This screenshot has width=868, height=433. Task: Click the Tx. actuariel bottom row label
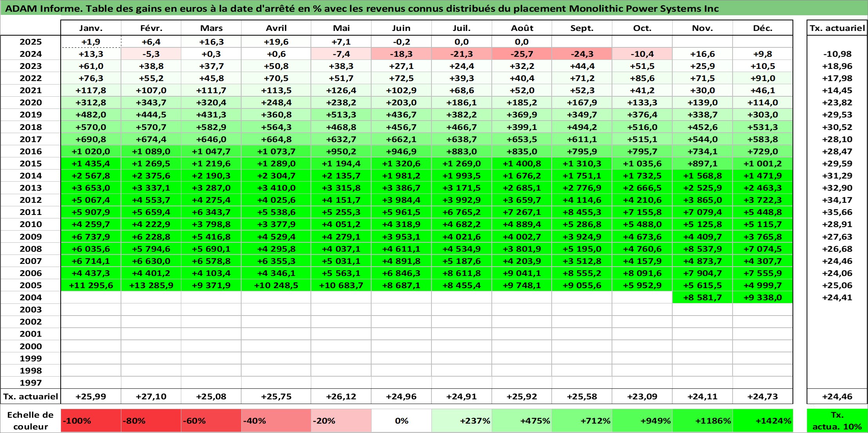point(31,397)
